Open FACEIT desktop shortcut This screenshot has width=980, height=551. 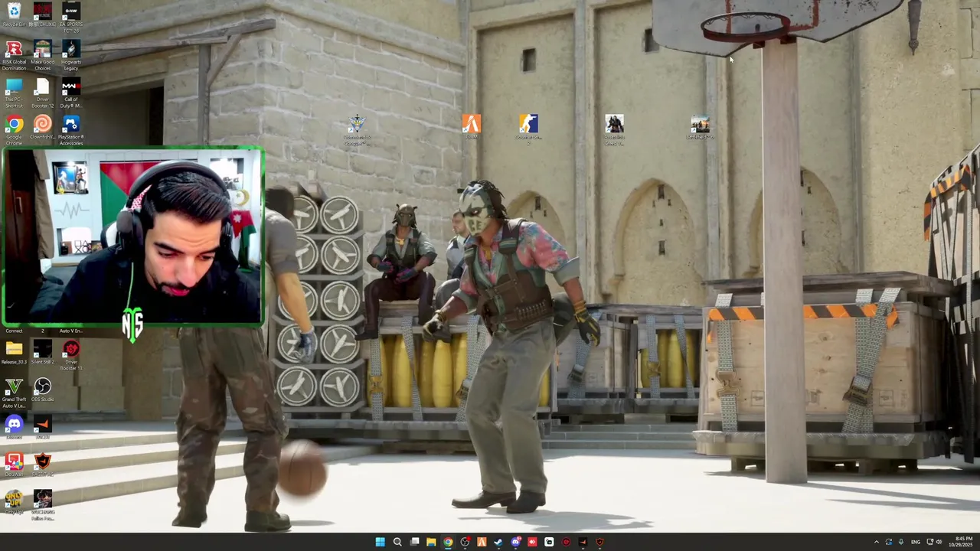point(42,427)
